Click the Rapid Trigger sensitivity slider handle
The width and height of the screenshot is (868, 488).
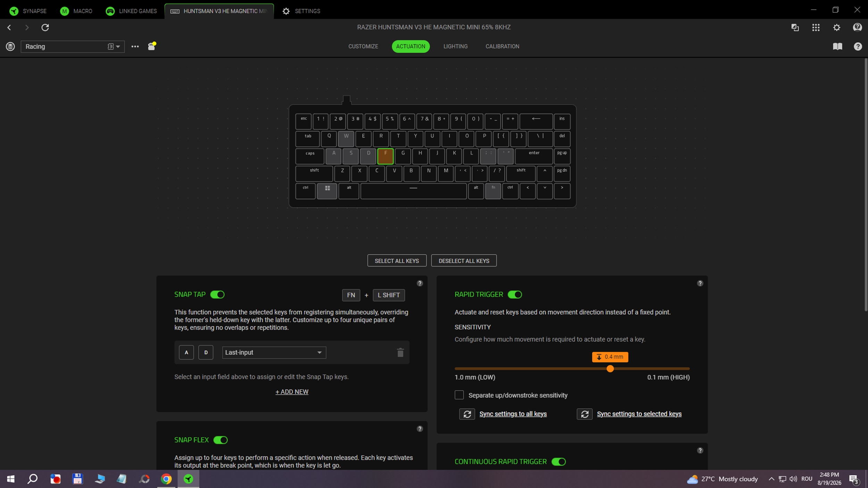pyautogui.click(x=610, y=369)
